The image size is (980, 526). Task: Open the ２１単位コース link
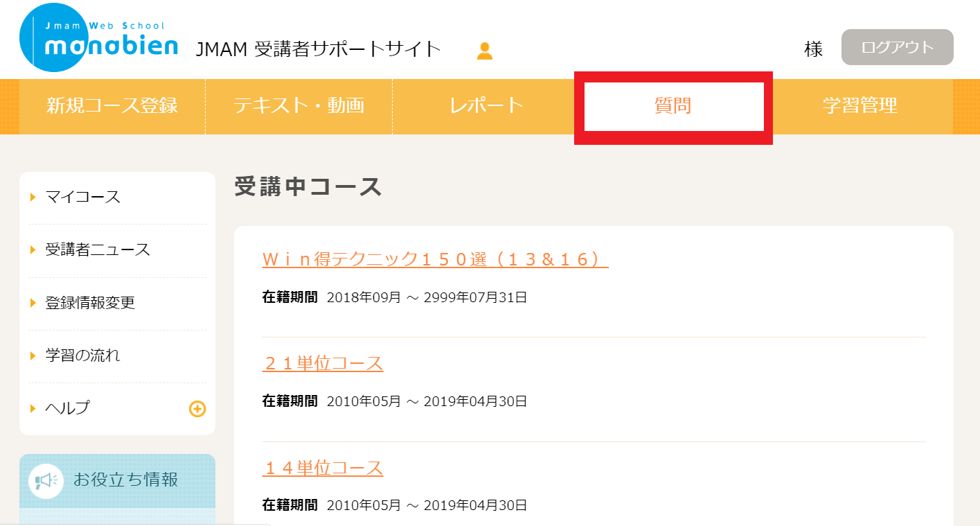click(323, 364)
